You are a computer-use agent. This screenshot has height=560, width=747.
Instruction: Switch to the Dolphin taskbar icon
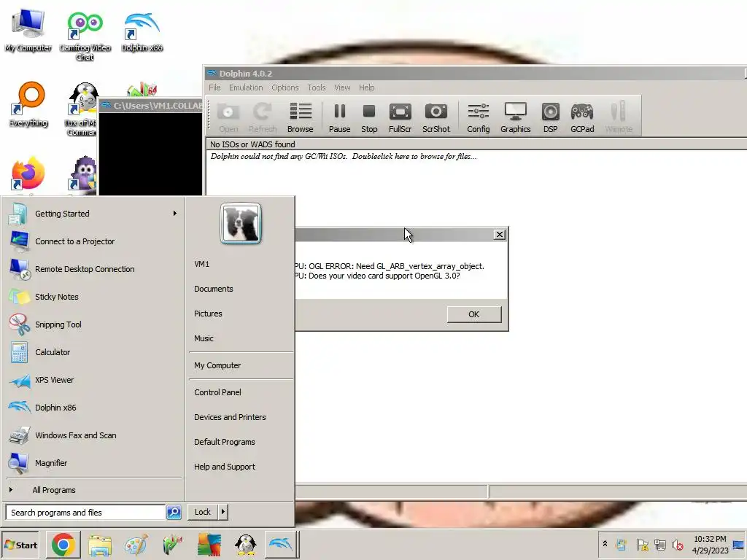(281, 544)
